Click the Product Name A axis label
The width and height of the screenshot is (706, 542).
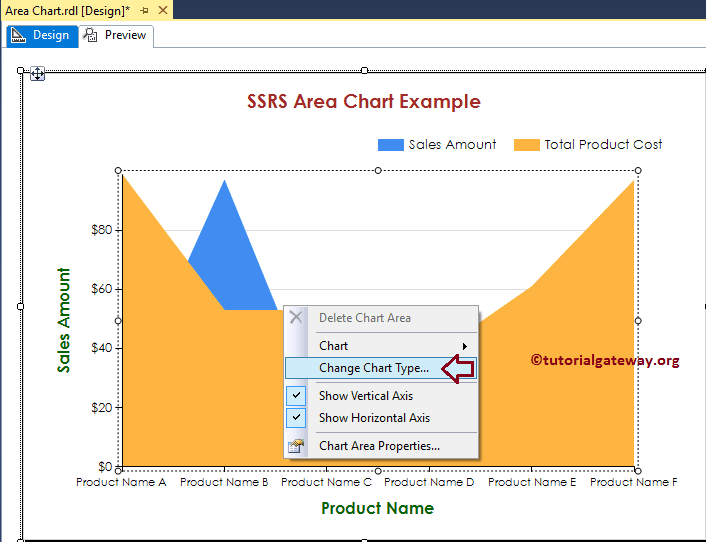121,482
